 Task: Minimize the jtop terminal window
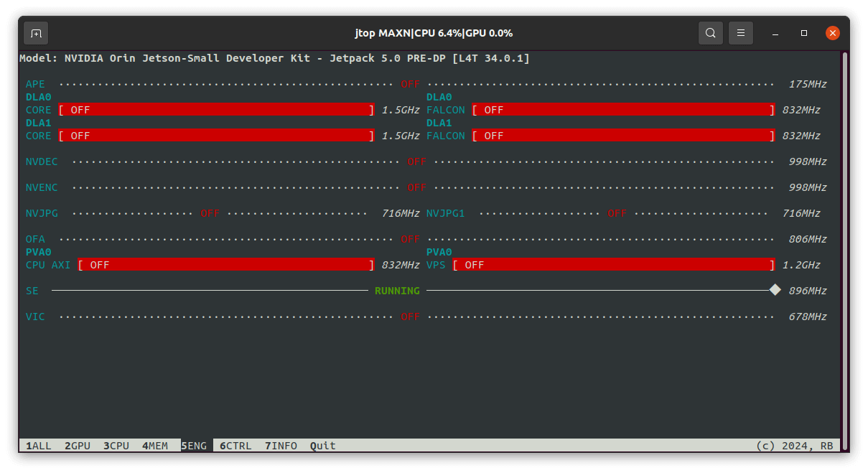point(775,33)
